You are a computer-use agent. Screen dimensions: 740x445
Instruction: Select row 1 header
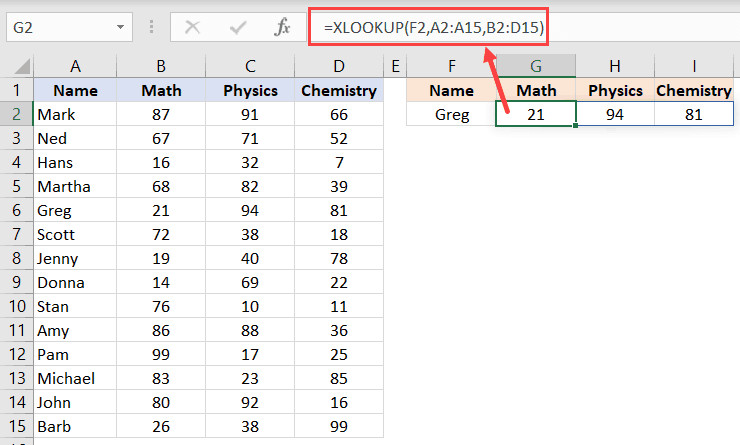pos(17,90)
